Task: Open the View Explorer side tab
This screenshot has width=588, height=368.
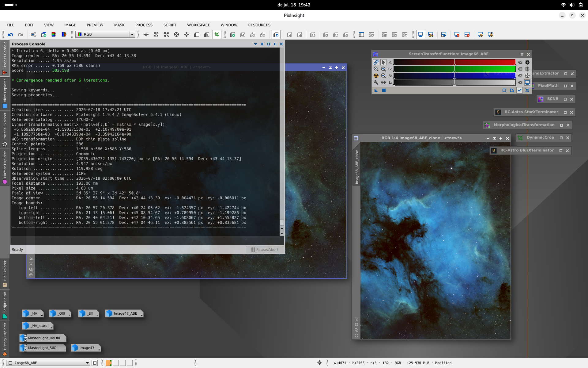Action: [x=5, y=93]
